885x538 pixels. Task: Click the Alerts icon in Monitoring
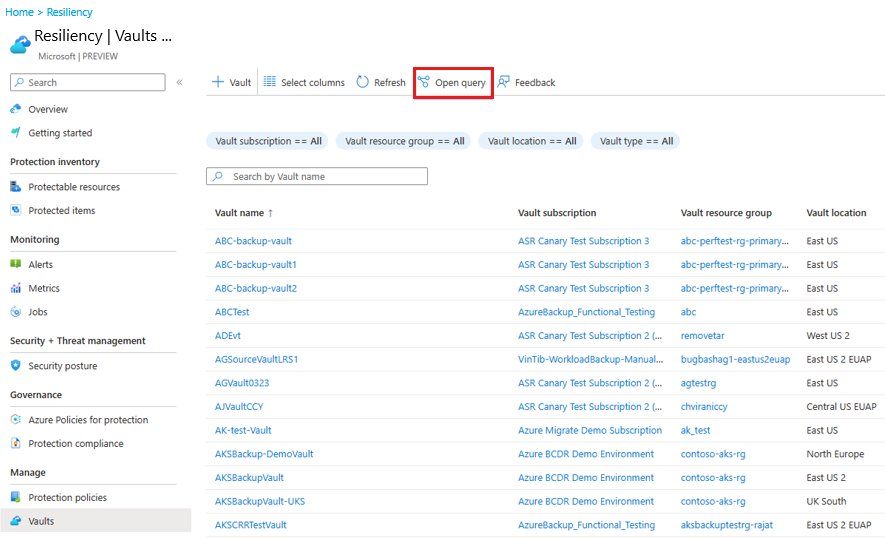pos(16,264)
